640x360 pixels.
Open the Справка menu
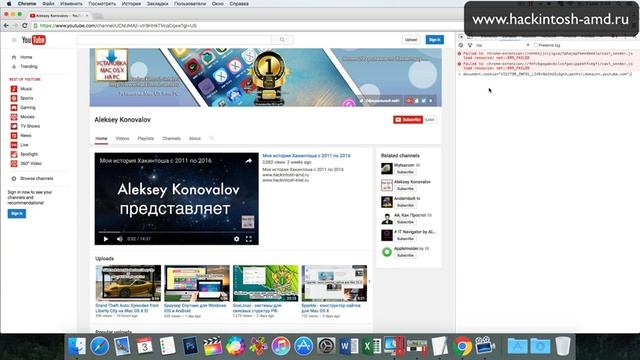click(239, 4)
